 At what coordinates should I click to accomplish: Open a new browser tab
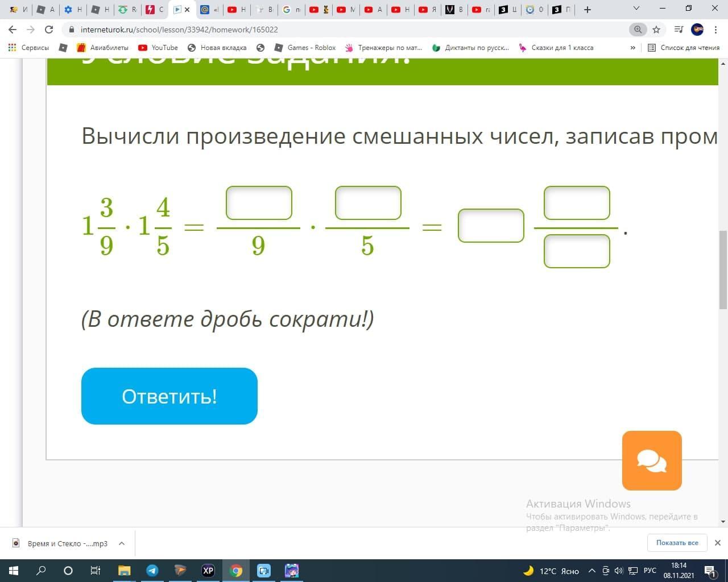click(588, 10)
